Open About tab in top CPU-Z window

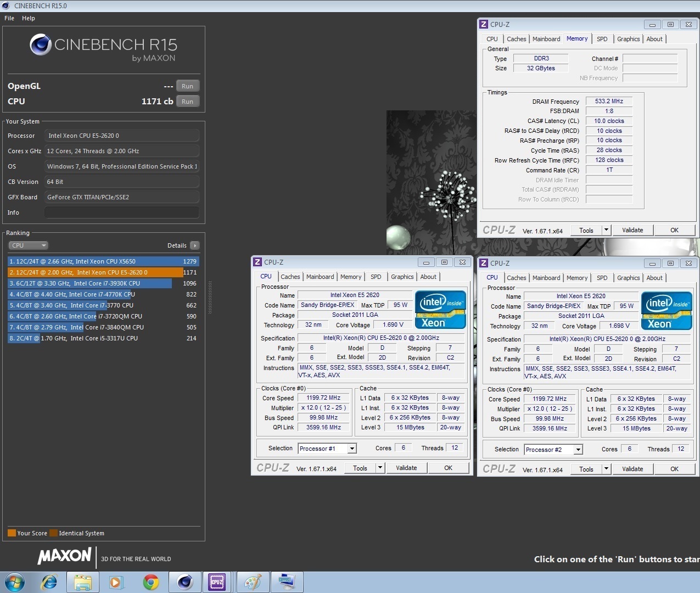(654, 39)
